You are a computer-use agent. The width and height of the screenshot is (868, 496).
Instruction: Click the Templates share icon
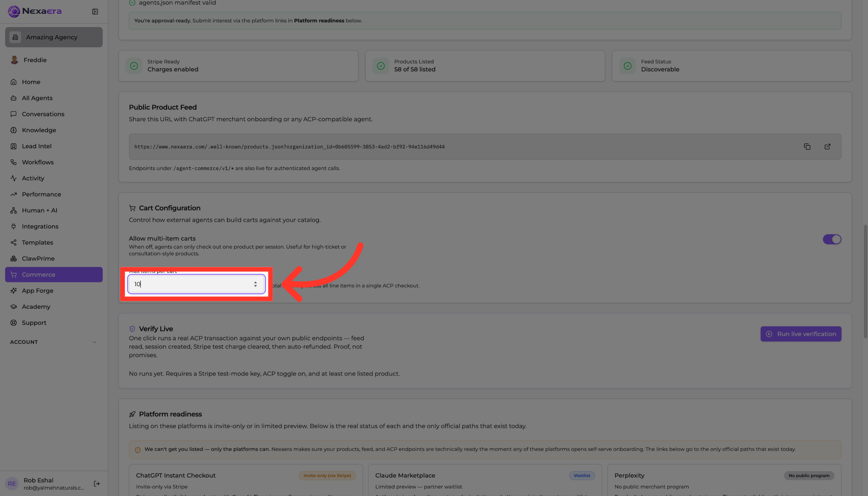[x=14, y=242]
